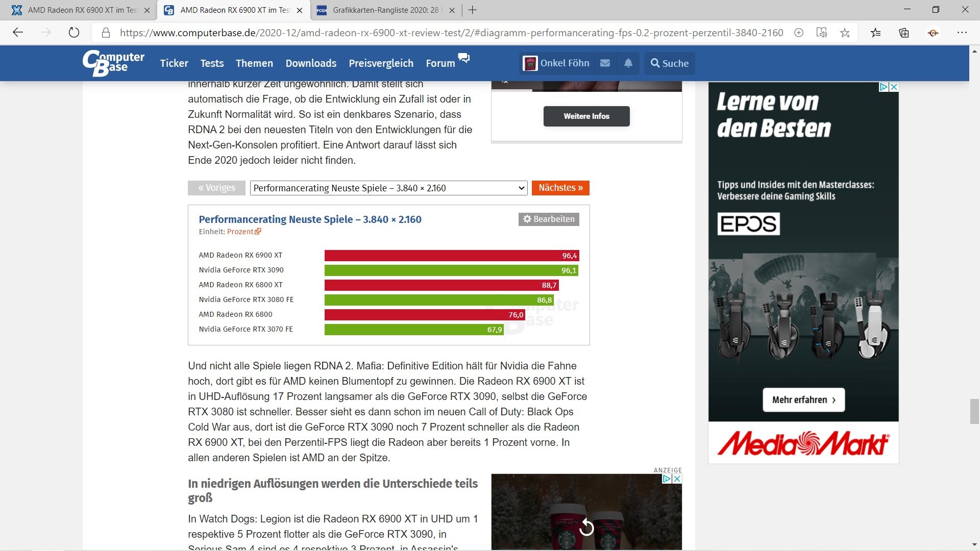Open the Bearbeiten chart settings
Viewport: 980px width, 551px height.
click(549, 219)
